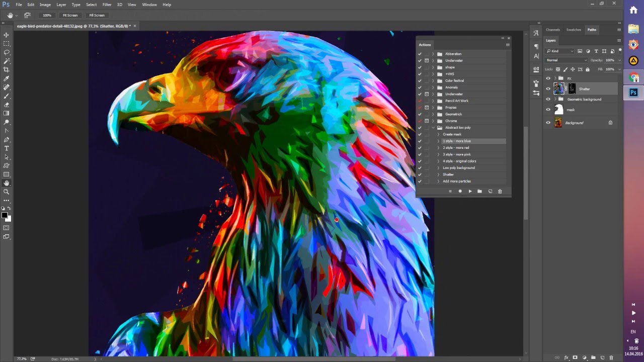Click the Play selection button in Actions
The width and height of the screenshot is (644, 362).
[x=470, y=191]
